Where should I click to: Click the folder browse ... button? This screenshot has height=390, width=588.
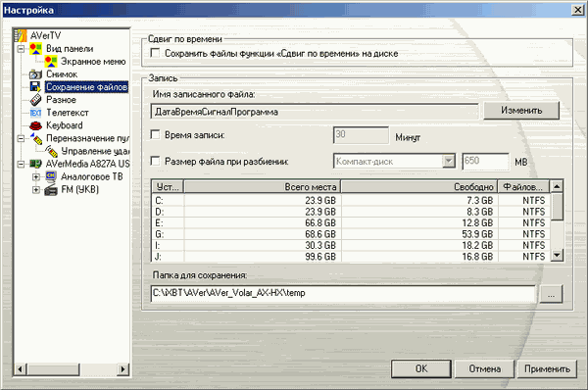551,294
